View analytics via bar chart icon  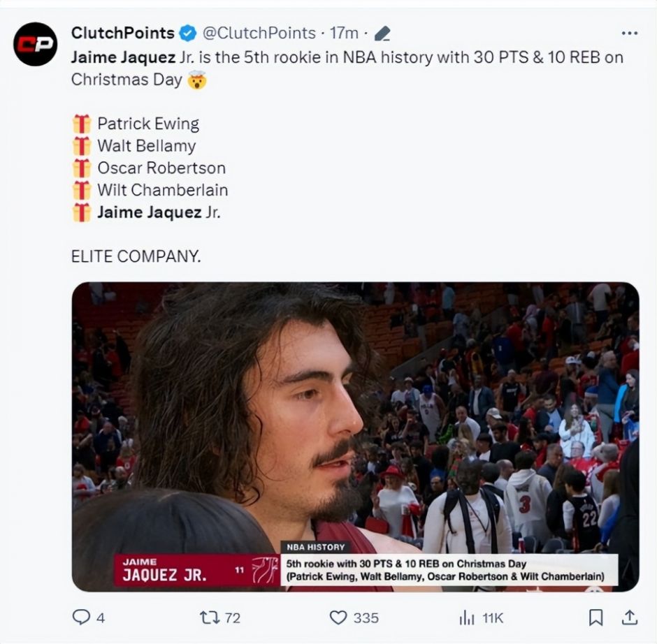point(467,617)
